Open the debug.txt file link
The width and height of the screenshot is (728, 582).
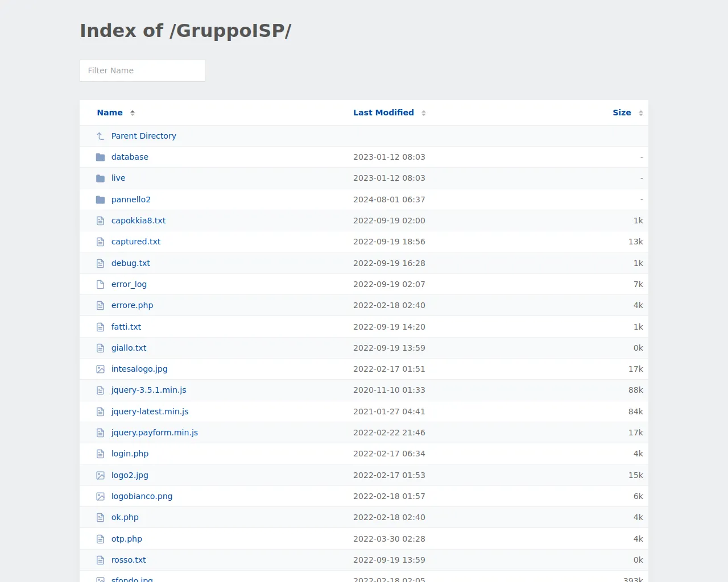click(131, 263)
